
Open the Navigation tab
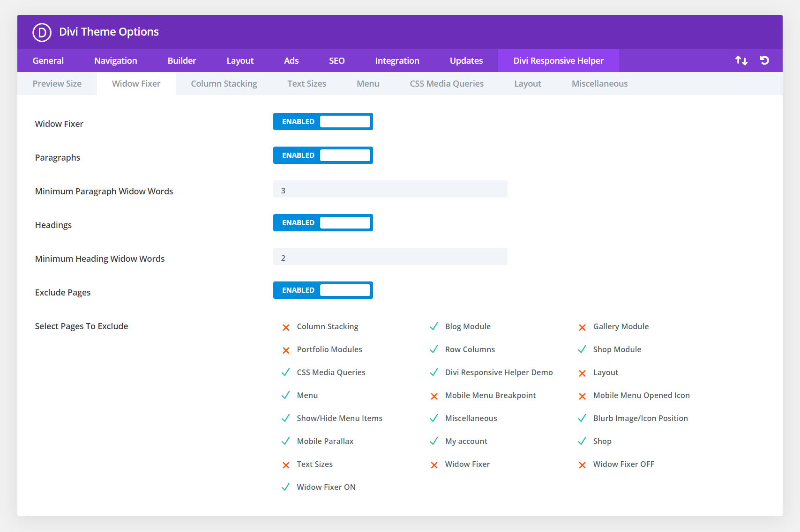point(116,60)
